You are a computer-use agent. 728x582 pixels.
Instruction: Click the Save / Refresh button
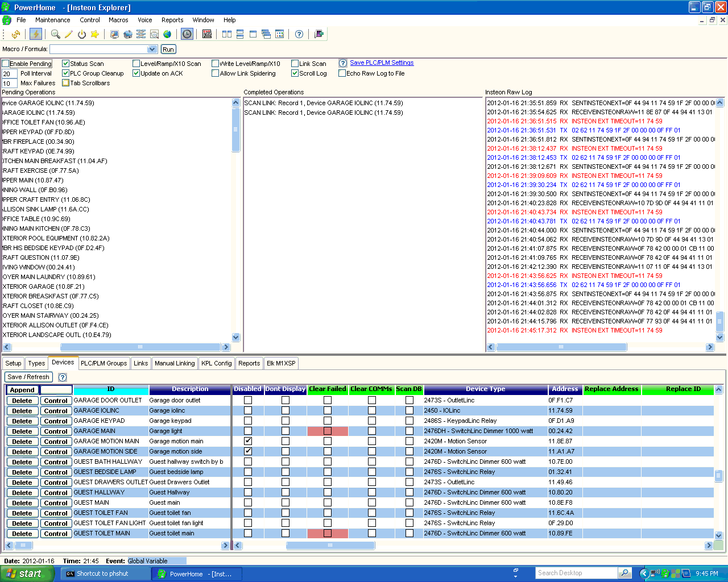point(28,377)
